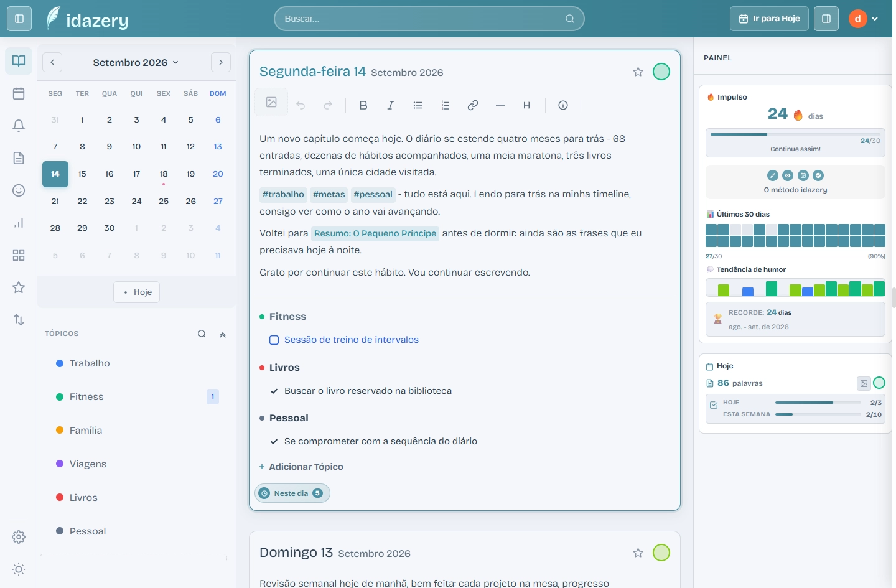This screenshot has width=896, height=588.
Task: Open settings gear in left rail
Action: click(x=19, y=537)
